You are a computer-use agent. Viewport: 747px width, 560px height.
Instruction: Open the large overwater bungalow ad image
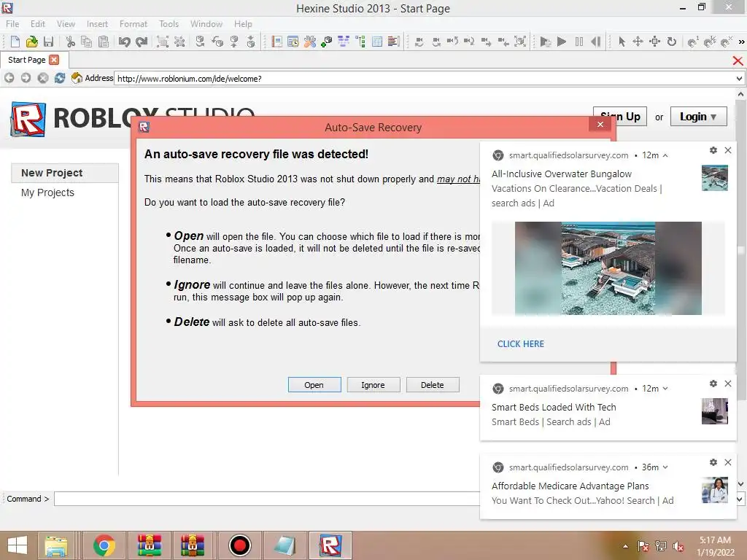point(608,268)
